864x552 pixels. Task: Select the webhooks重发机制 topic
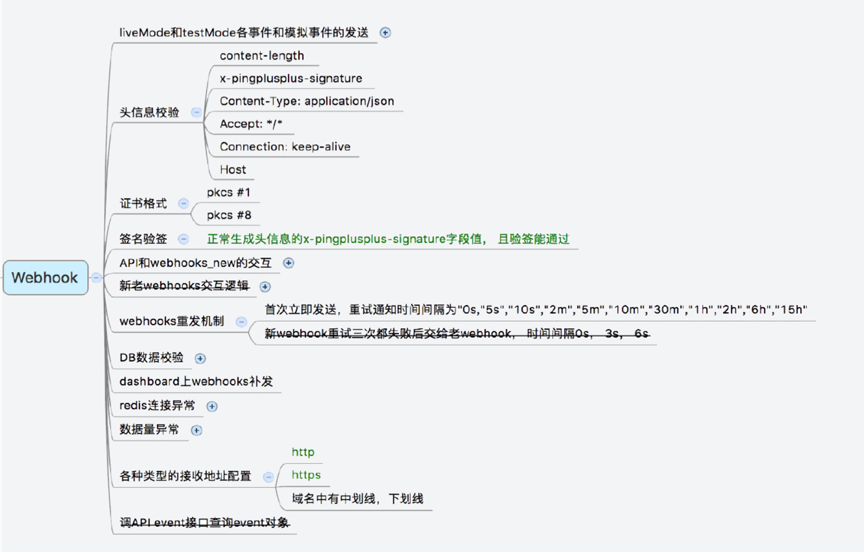pyautogui.click(x=171, y=321)
